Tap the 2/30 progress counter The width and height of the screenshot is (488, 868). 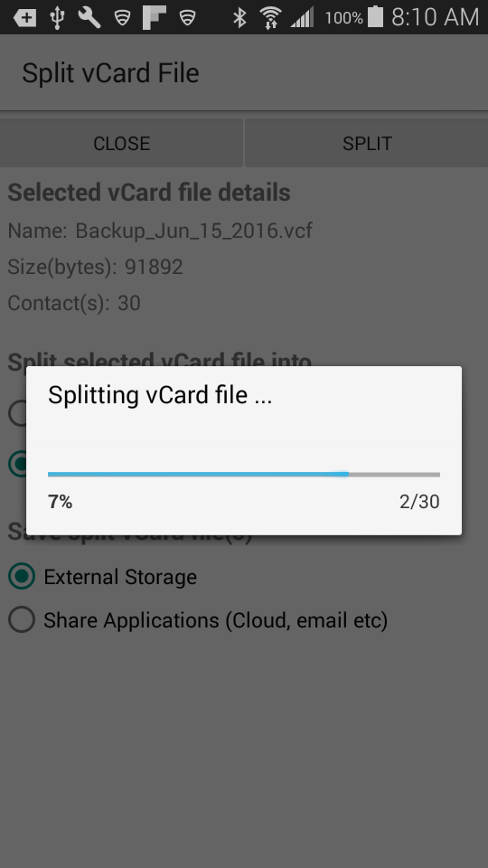click(419, 502)
